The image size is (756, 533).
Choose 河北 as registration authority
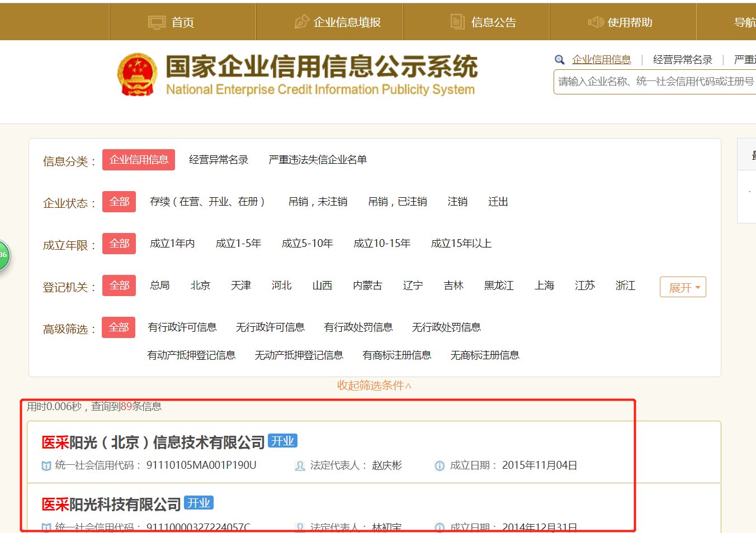pos(282,285)
